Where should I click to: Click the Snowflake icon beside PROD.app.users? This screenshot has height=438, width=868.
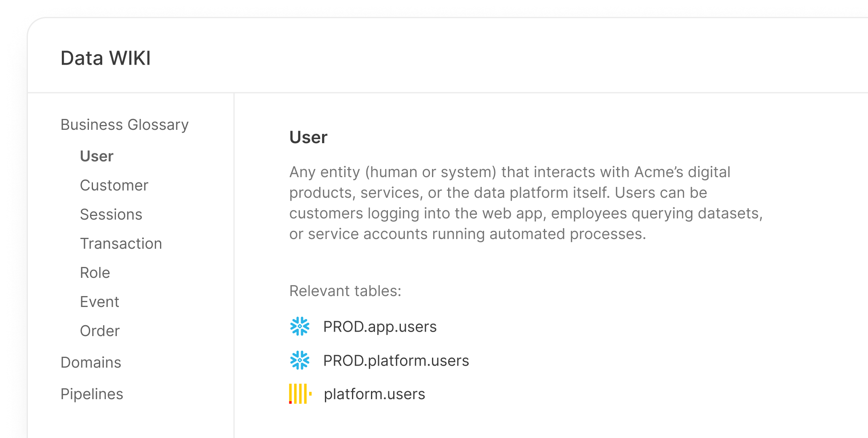pyautogui.click(x=299, y=326)
